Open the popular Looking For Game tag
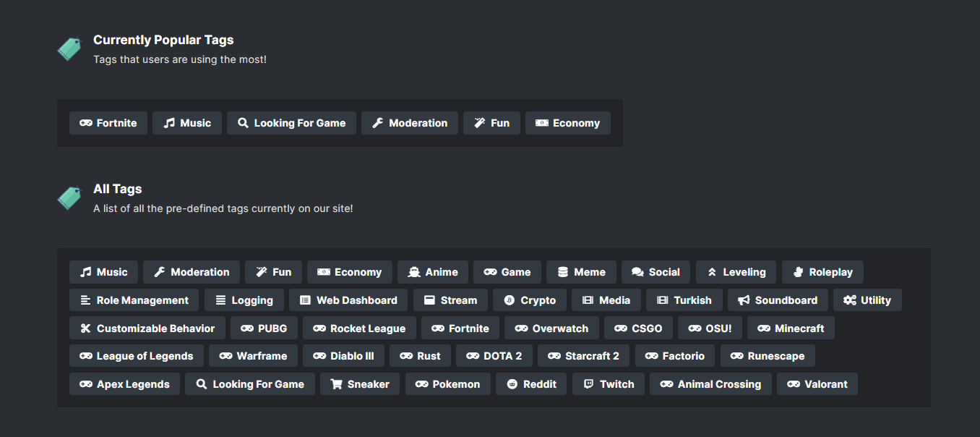Screen dimensions: 980x437 291,123
